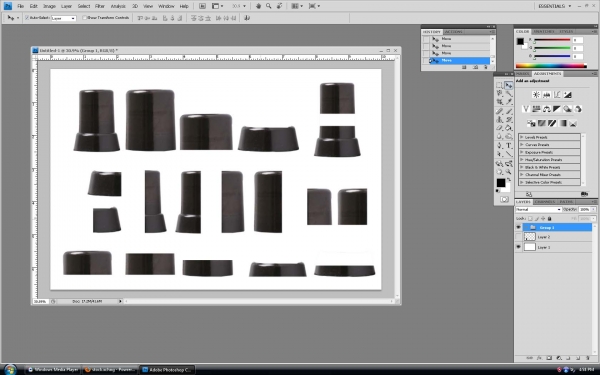
Task: Expand Hue/Saturation Presets list
Action: coord(522,160)
